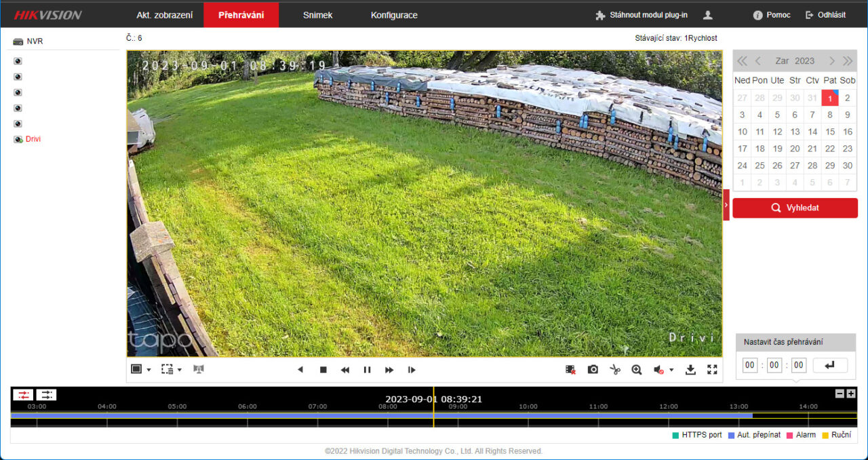Viewport: 868px width, 460px height.
Task: Go to previous month in calendar
Action: click(x=758, y=61)
